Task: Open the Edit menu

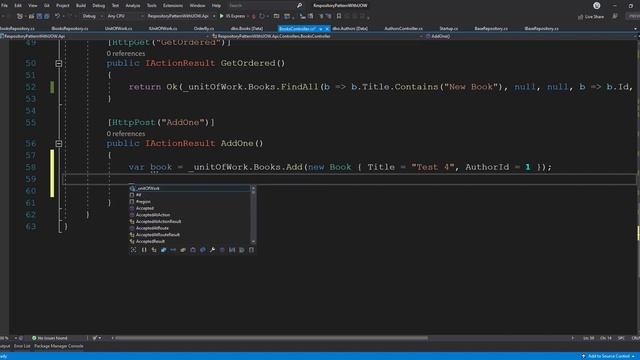Action: click(18, 6)
